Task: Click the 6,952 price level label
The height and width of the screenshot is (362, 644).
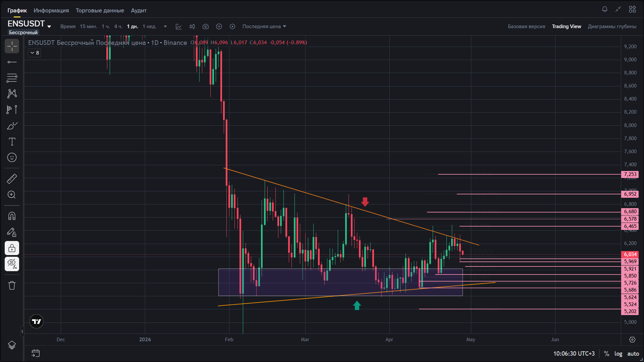Action: click(x=630, y=194)
